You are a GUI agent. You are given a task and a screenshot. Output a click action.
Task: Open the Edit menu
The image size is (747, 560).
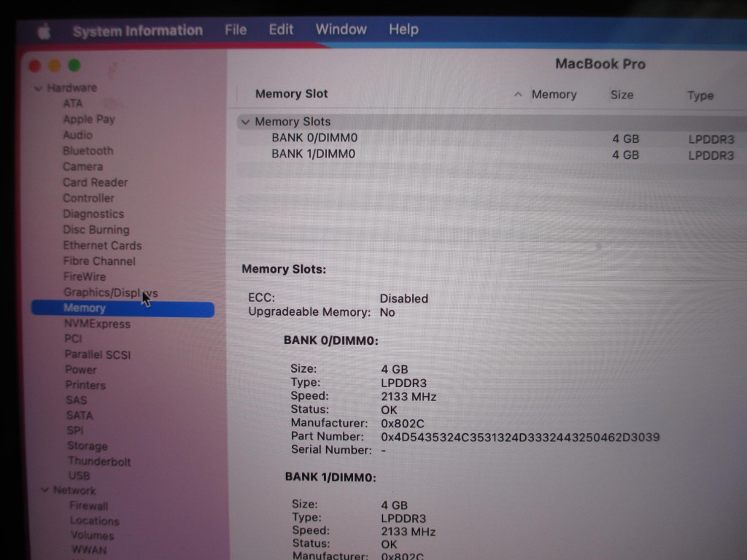point(281,29)
